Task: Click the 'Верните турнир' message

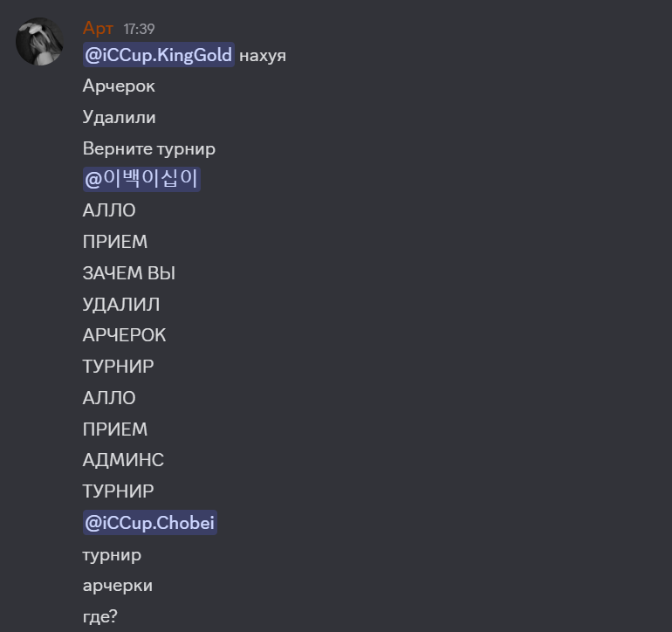Action: [149, 148]
